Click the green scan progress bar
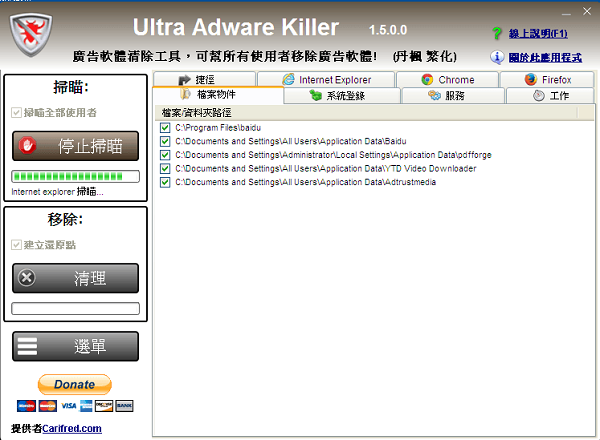Screen dimensions: 600x440 (x=75, y=176)
